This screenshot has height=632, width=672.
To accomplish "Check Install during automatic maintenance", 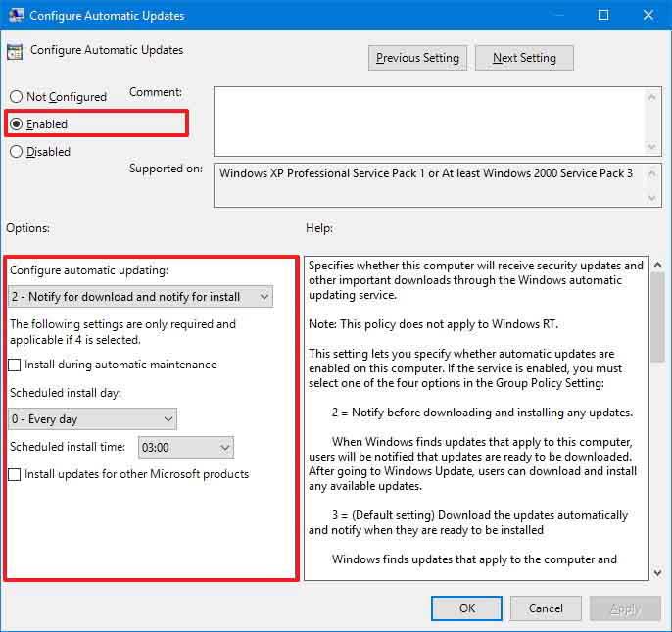I will coord(15,365).
